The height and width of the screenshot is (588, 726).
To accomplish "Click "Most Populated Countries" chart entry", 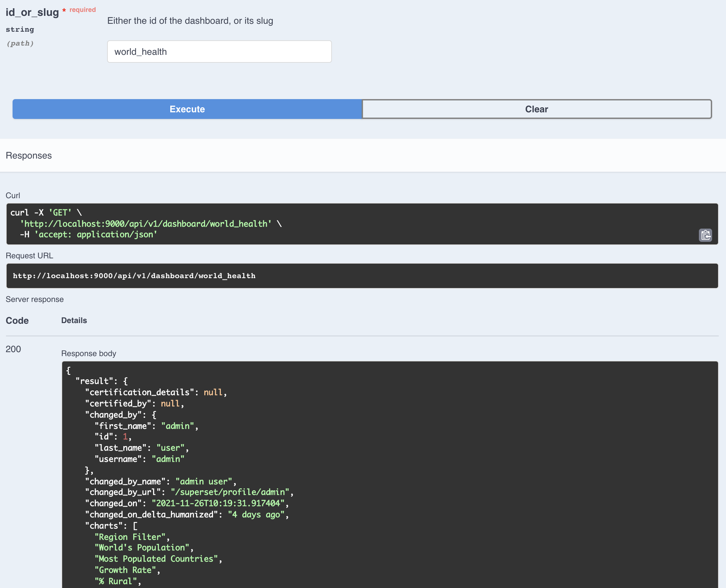I will point(156,559).
